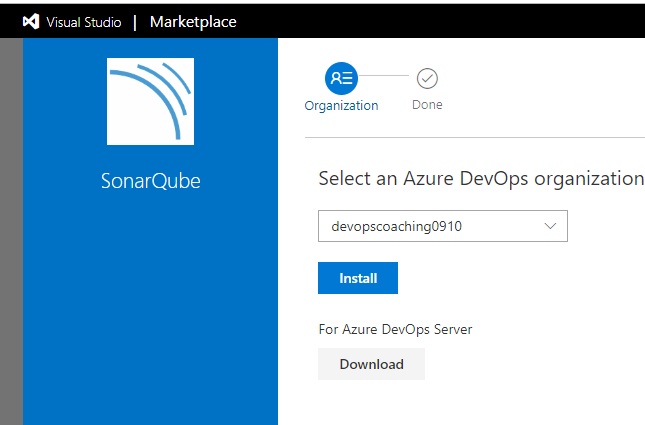645x425 pixels.
Task: Select the SonarQube extension name
Action: [x=150, y=182]
